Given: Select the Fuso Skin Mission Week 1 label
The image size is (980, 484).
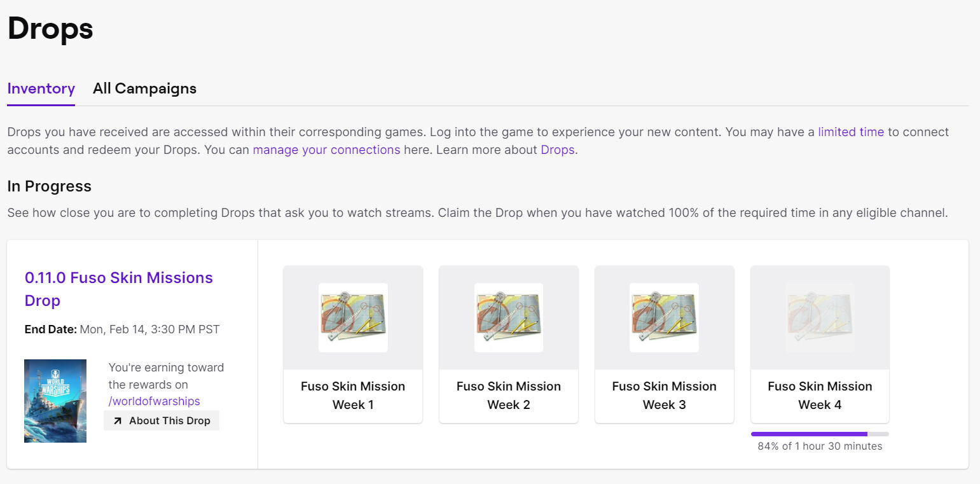Looking at the screenshot, I should 353,395.
